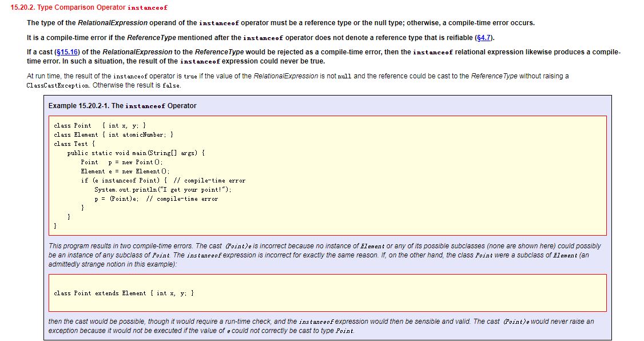
Task: Click the 'if (e instanceof Point)' code line
Action: (x=163, y=180)
